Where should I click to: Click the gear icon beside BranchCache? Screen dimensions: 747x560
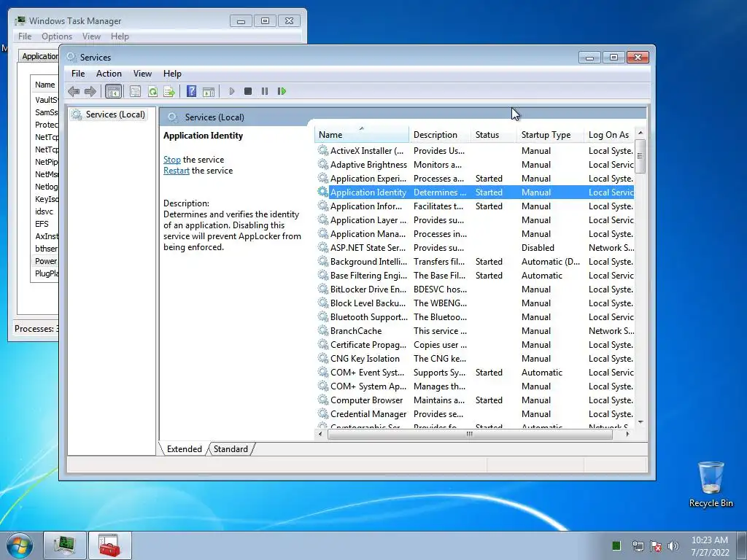click(x=323, y=330)
